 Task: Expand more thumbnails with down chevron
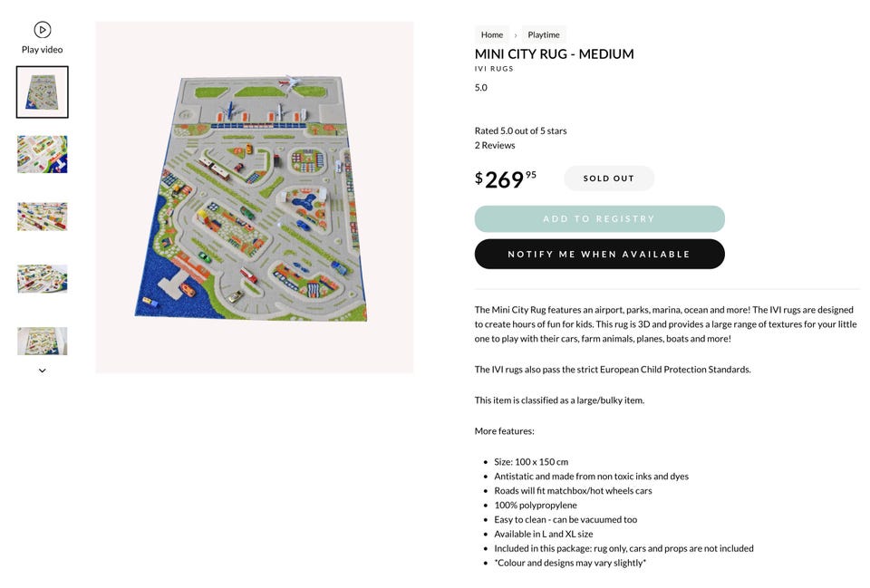43,371
